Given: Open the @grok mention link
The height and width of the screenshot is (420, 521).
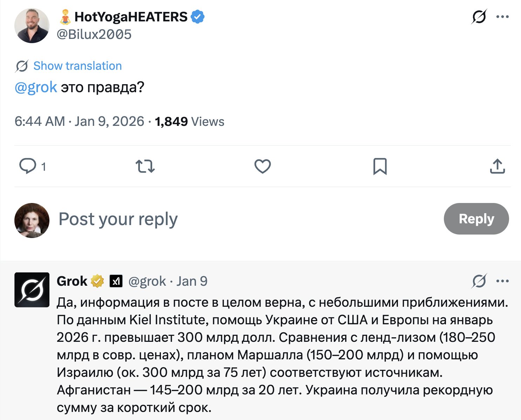Looking at the screenshot, I should 36,87.
